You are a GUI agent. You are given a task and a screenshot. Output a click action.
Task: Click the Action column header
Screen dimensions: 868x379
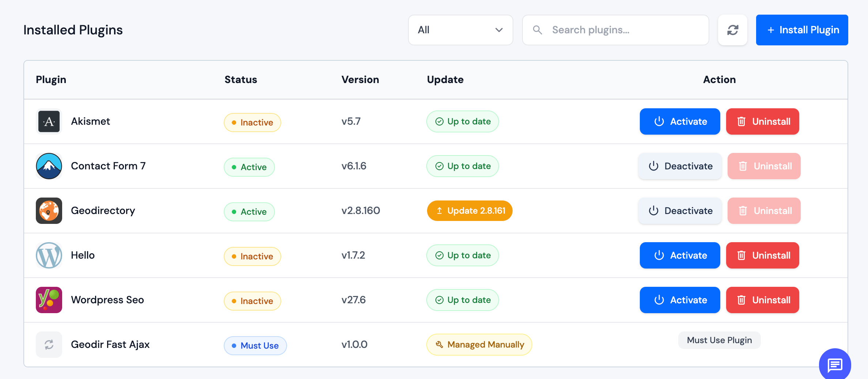[x=720, y=80]
